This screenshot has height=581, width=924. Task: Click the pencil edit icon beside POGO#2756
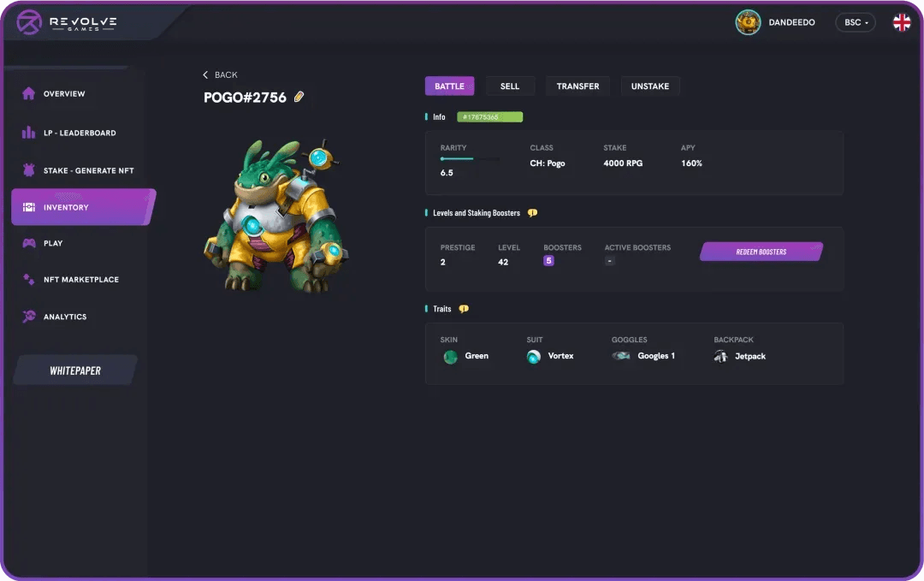coord(299,98)
